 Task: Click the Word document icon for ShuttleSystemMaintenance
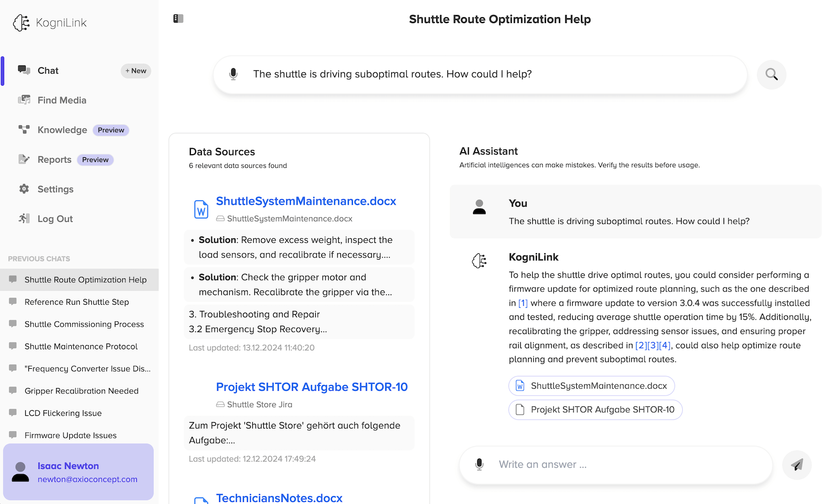pos(201,209)
